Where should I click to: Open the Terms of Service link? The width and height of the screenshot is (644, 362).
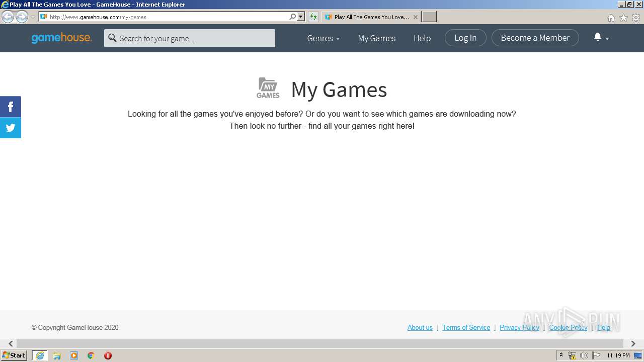point(466,327)
